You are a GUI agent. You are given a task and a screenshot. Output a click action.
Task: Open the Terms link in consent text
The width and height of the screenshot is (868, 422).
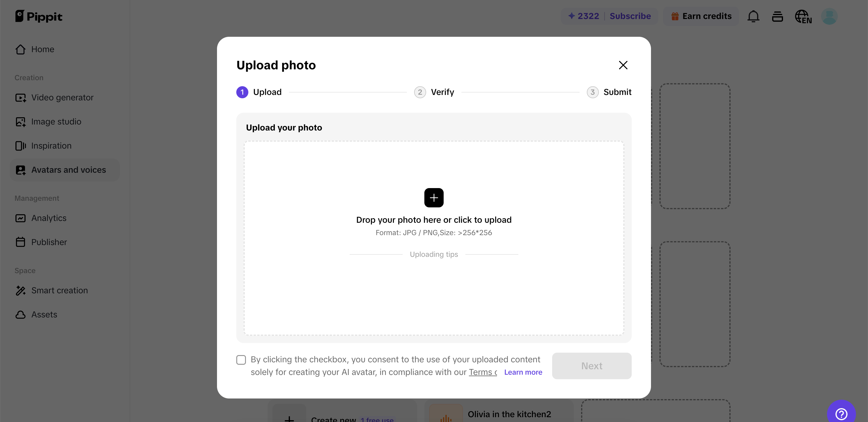(483, 372)
